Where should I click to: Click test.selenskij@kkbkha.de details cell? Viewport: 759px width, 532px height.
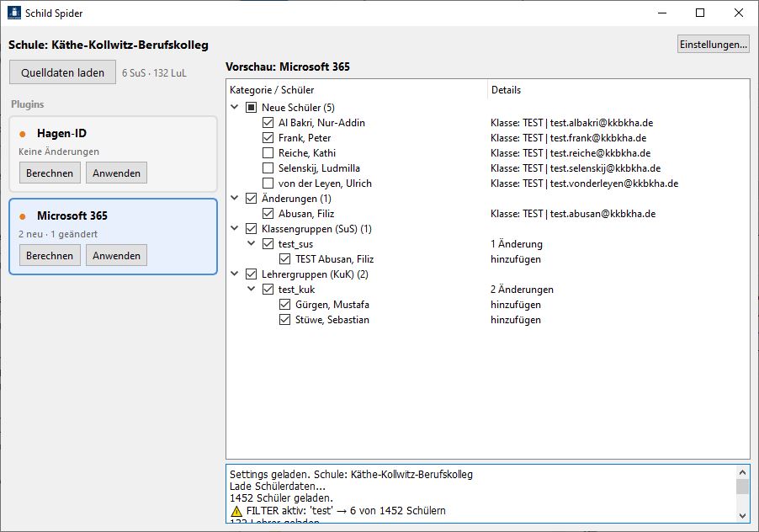[x=576, y=168]
